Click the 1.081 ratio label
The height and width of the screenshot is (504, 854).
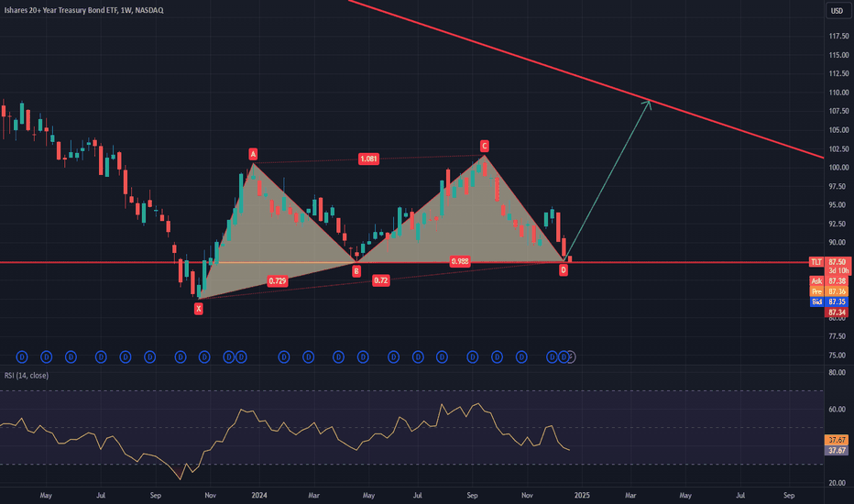coord(368,159)
